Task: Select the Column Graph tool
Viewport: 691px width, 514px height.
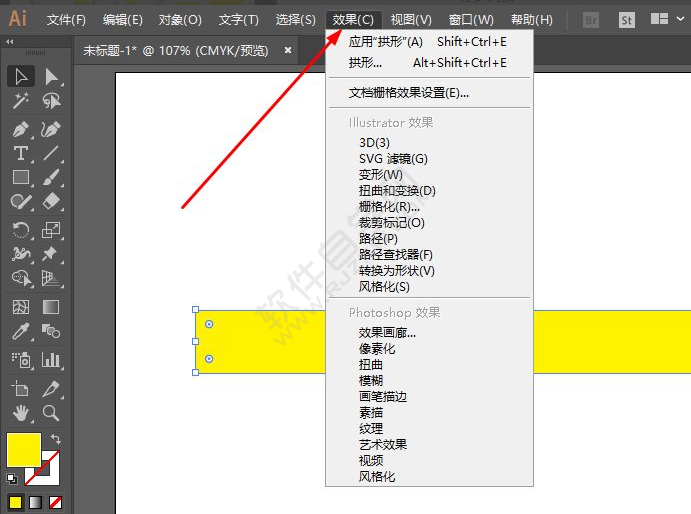Action: 51,360
